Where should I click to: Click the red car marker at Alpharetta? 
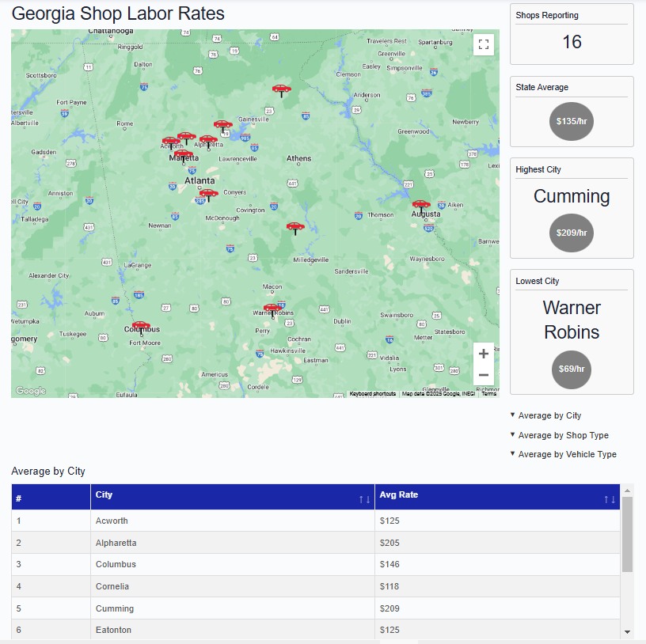[208, 142]
